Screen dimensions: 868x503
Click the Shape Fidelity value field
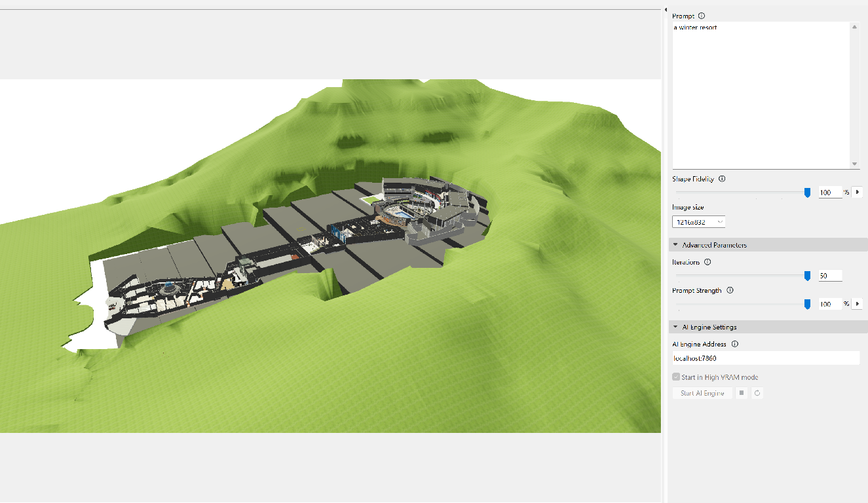coord(830,193)
